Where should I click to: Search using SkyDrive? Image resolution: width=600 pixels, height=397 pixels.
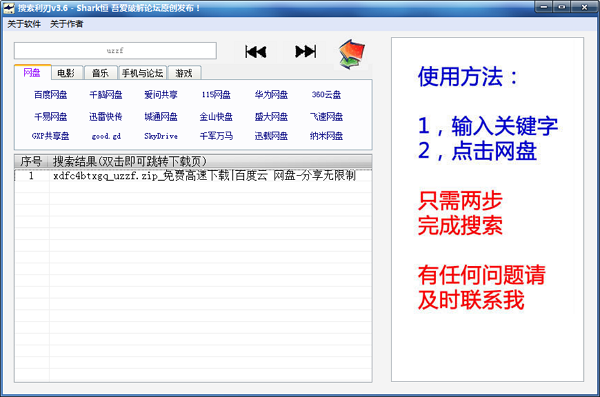(161, 136)
